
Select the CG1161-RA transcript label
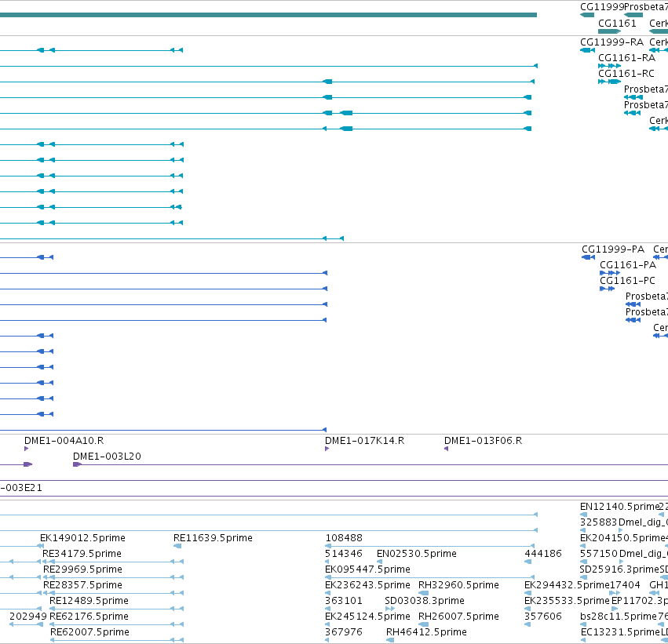[626, 58]
